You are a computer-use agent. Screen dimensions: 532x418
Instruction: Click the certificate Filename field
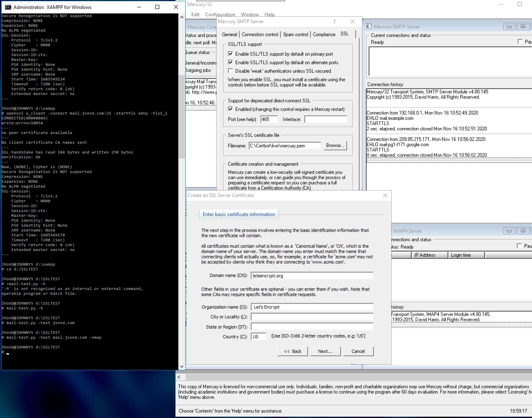[x=285, y=146]
